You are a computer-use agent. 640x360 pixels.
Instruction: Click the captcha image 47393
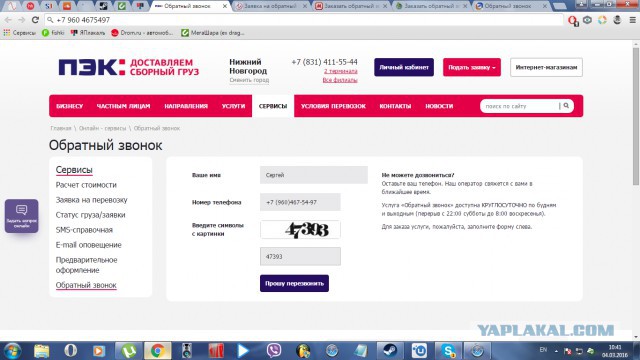click(x=300, y=230)
